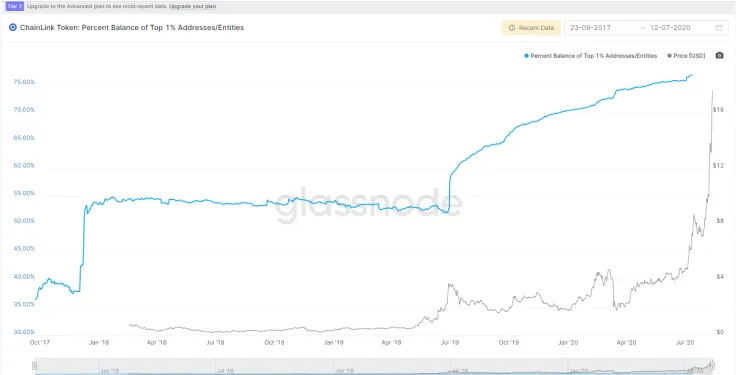This screenshot has height=375, width=736.
Task: Click the clock icon in Recent Data
Action: (x=512, y=28)
